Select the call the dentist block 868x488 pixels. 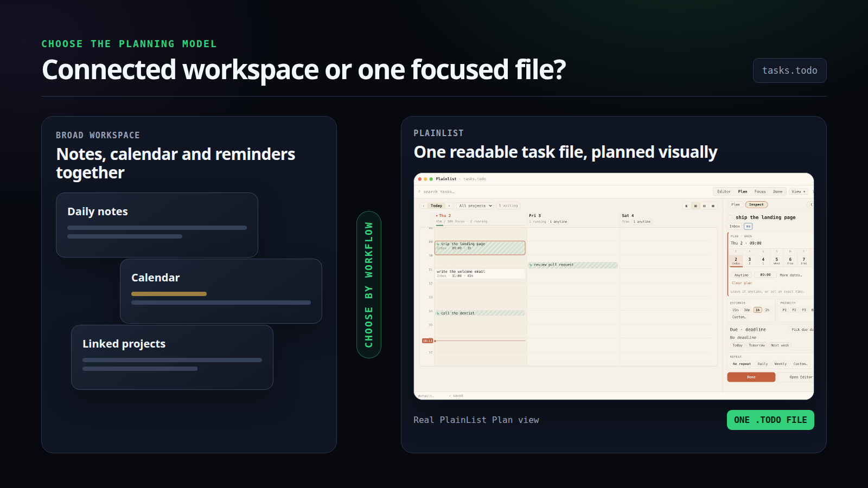tap(480, 313)
